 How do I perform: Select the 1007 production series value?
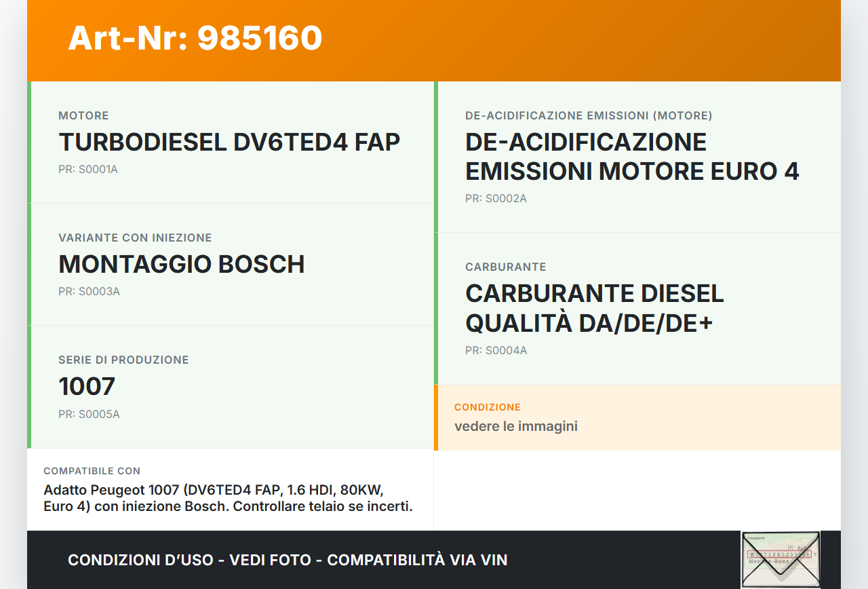(87, 387)
